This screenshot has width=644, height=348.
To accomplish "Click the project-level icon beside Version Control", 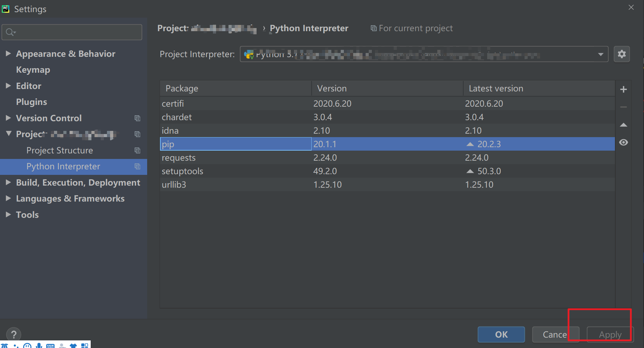I will [137, 118].
